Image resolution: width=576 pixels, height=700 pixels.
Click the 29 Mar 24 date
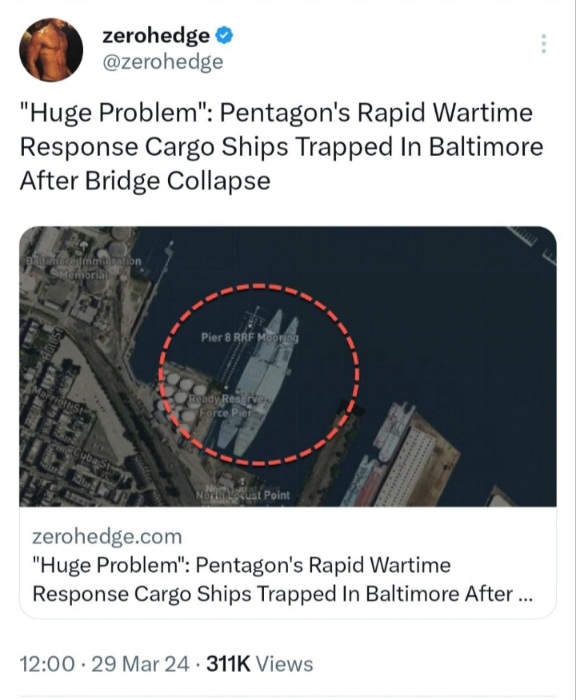pyautogui.click(x=140, y=663)
